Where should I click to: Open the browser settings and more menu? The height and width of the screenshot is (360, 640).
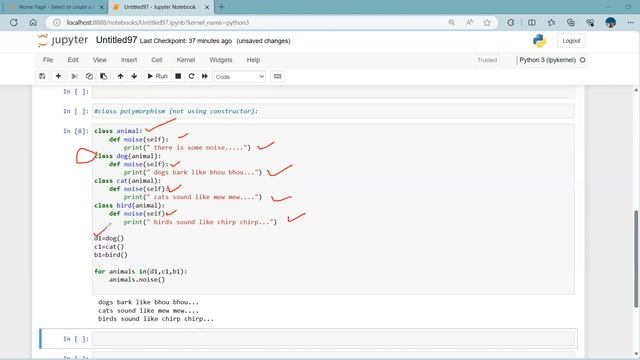(631, 22)
